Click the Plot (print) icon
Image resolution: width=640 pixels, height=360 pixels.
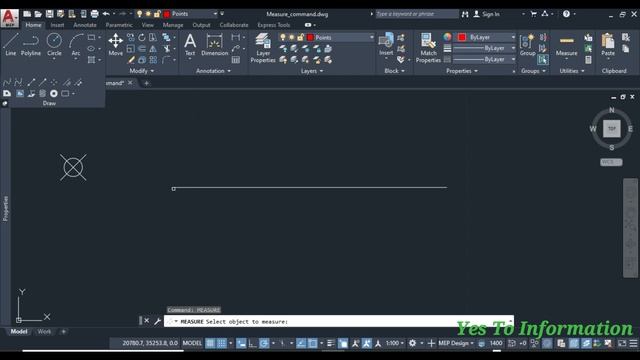(x=94, y=14)
